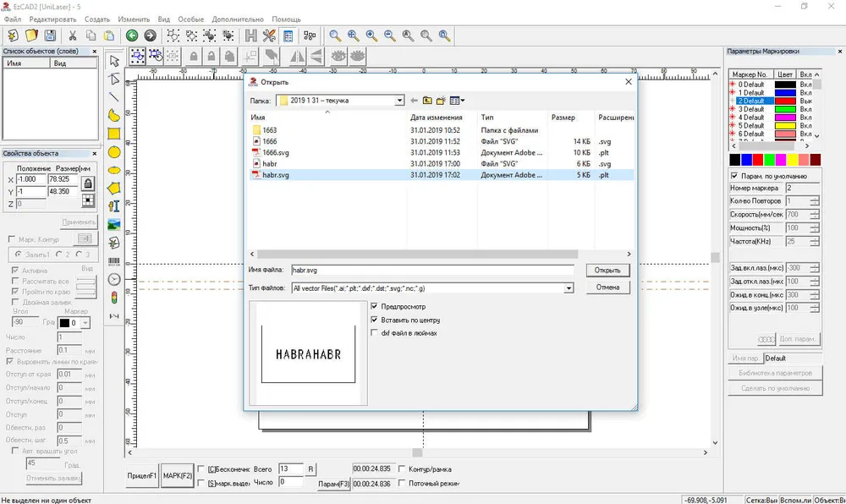Screen dimensions: 846x504
Task: Click the Парам(F3) button
Action: [x=333, y=484]
